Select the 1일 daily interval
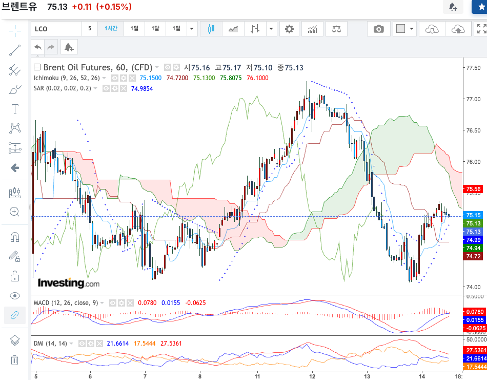Screen dimensions: 487x380 (x=134, y=29)
